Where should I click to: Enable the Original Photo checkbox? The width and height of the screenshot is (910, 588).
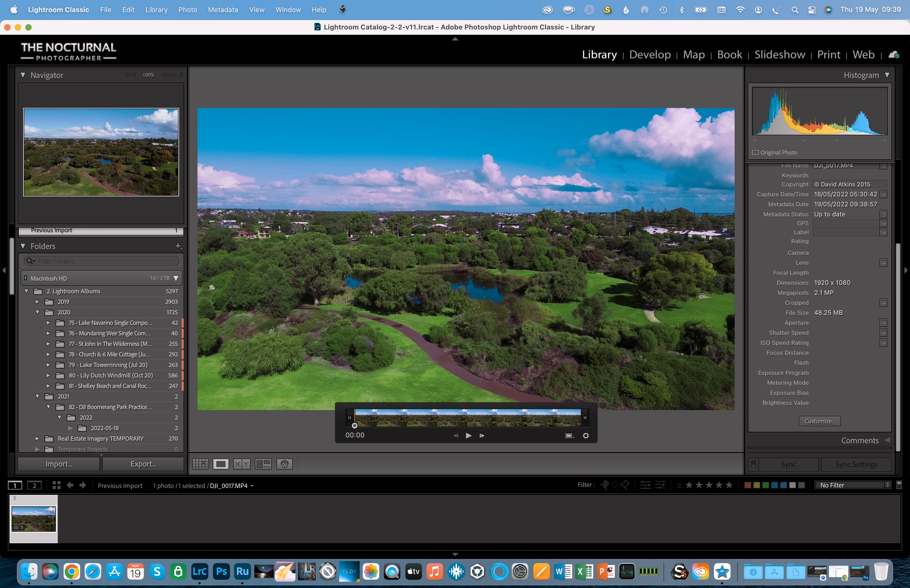755,152
